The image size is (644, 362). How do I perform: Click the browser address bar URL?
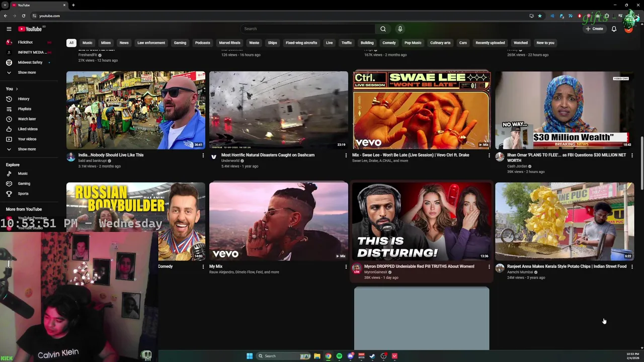coord(49,16)
